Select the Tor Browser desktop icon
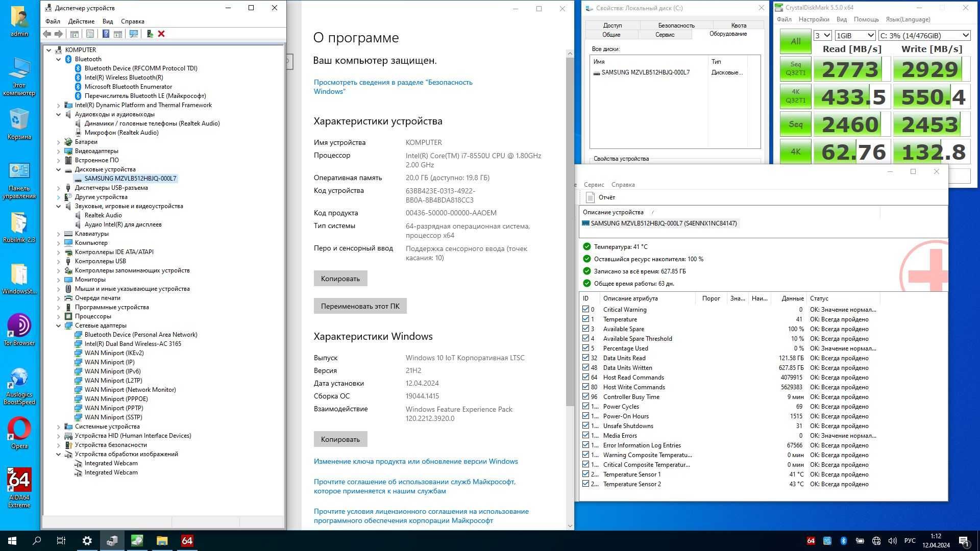 coord(19,330)
